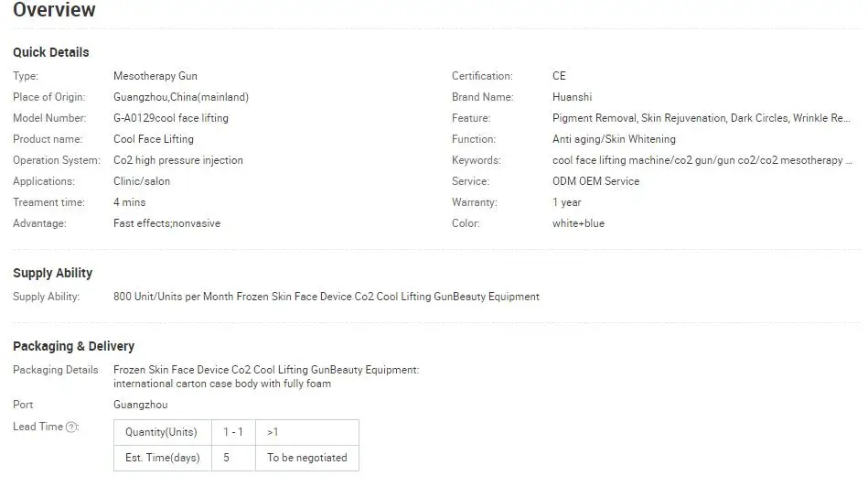Click the 'Port' label
Viewport: 868px width, 487px height.
coord(23,405)
